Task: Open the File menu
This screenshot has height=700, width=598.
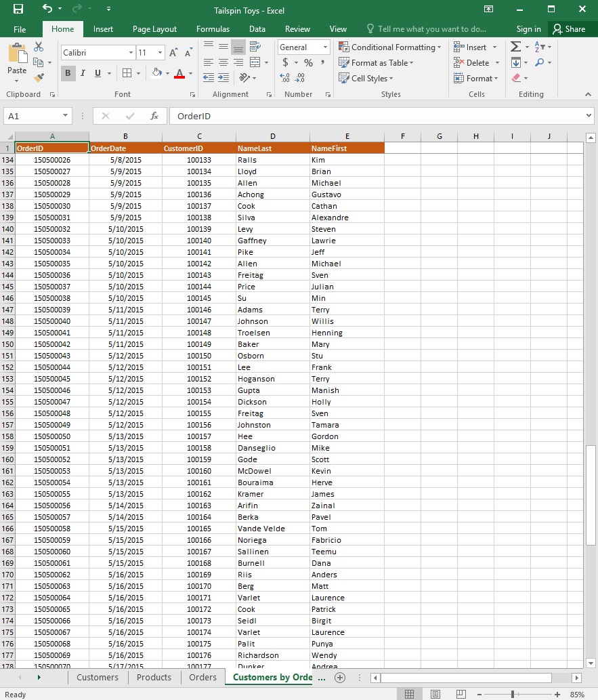Action: click(20, 29)
